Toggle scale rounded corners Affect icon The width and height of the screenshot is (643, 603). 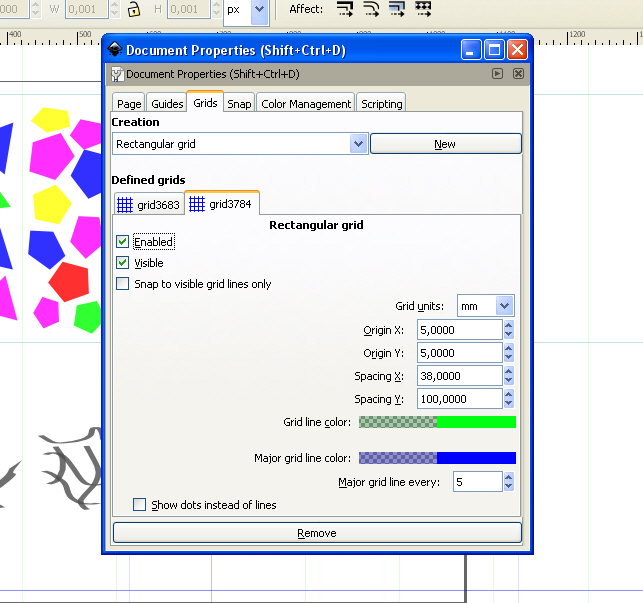point(371,9)
